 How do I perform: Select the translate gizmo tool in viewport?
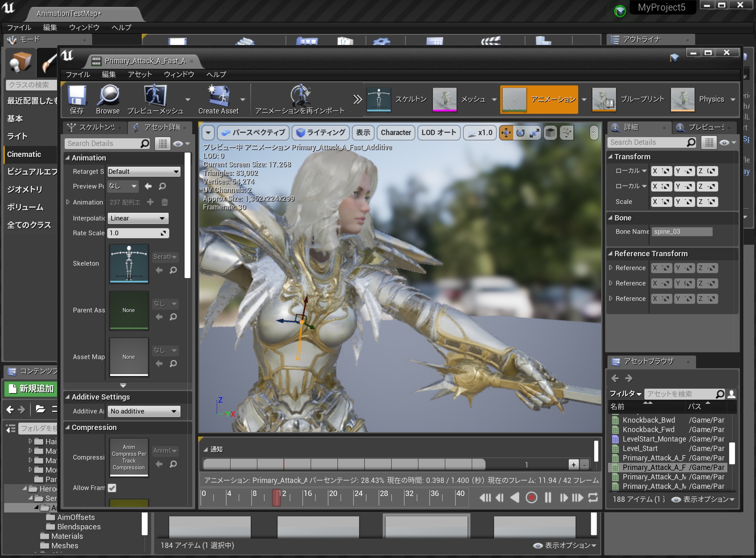point(506,133)
